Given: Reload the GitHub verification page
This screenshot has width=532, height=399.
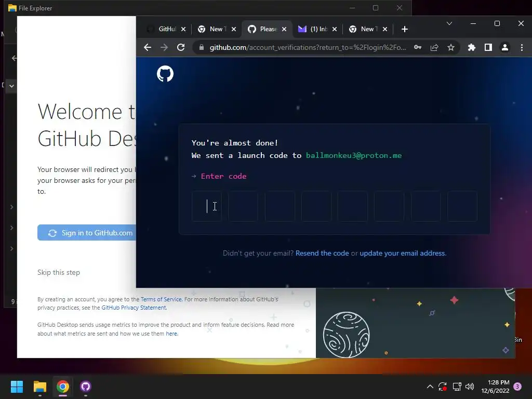Looking at the screenshot, I should 181,47.
